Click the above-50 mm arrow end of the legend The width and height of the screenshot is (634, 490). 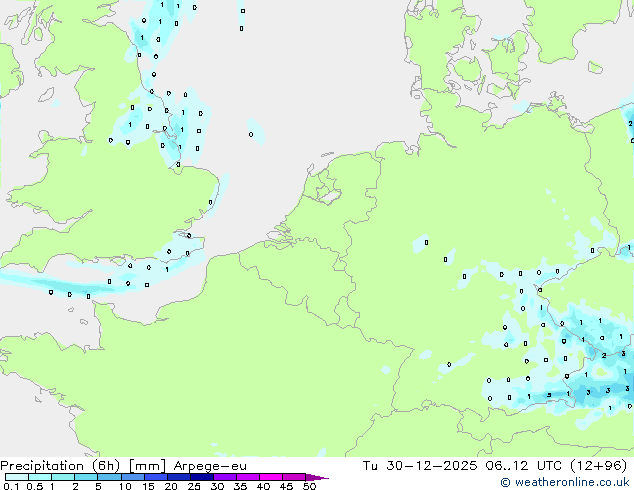pos(317,477)
